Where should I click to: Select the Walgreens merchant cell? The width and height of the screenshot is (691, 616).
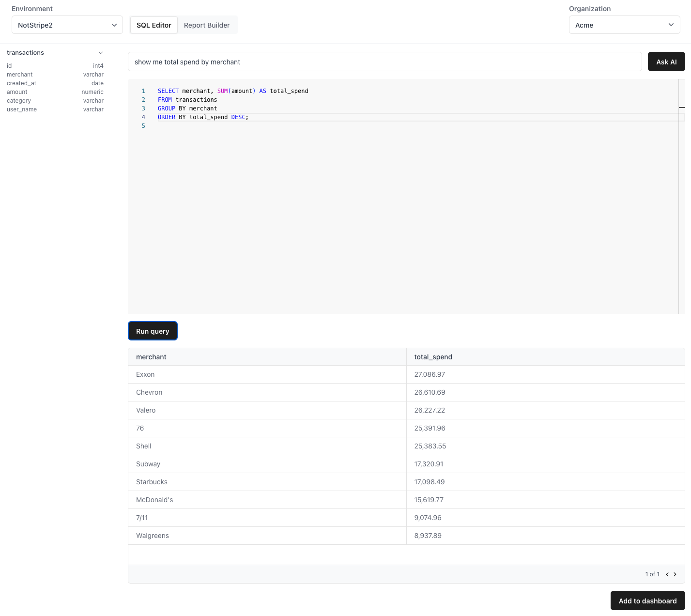(267, 536)
